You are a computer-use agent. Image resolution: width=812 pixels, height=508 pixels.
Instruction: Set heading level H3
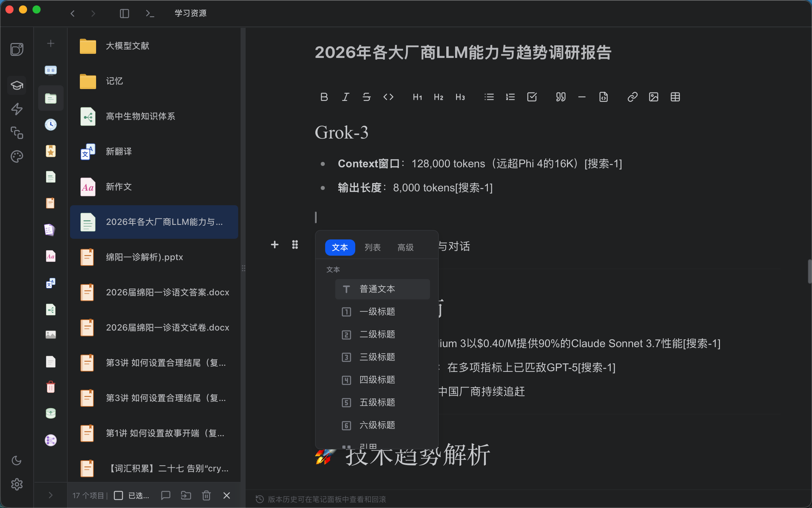460,97
